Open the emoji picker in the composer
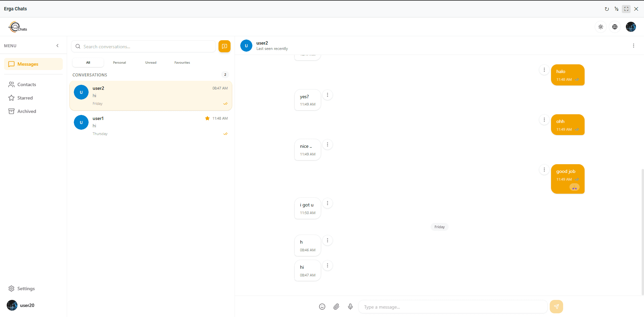 322,307
